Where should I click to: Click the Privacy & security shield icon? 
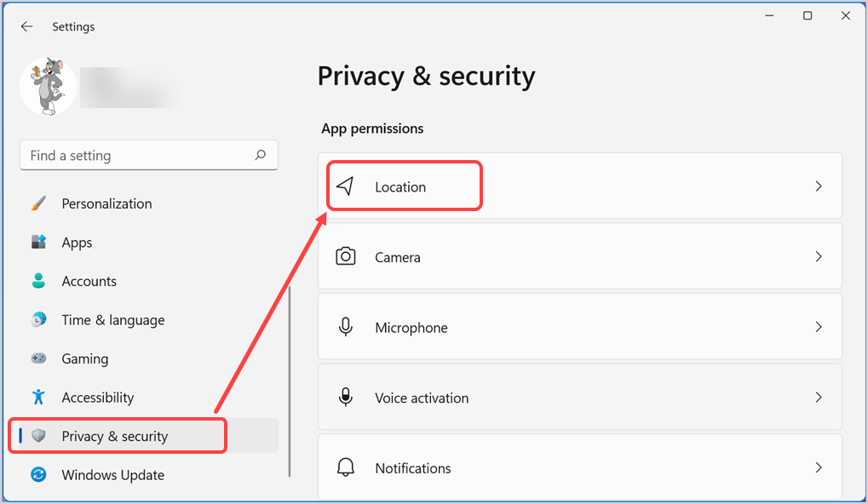(x=39, y=435)
